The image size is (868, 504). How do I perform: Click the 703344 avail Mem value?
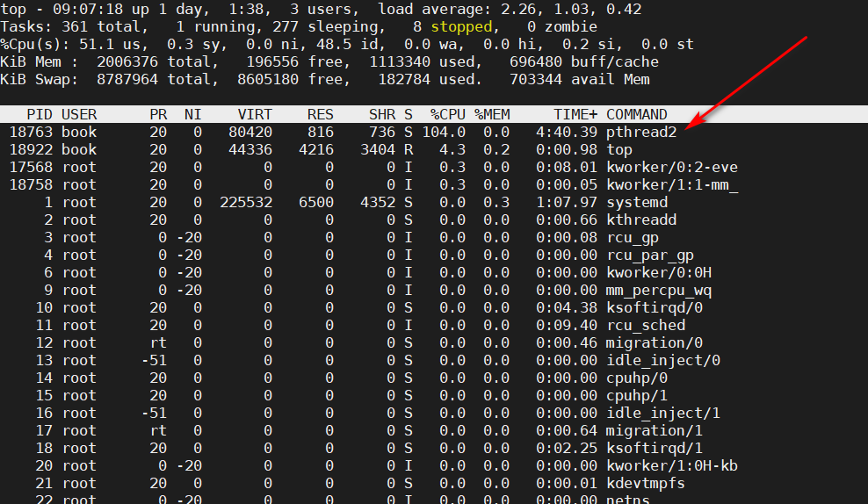[535, 80]
